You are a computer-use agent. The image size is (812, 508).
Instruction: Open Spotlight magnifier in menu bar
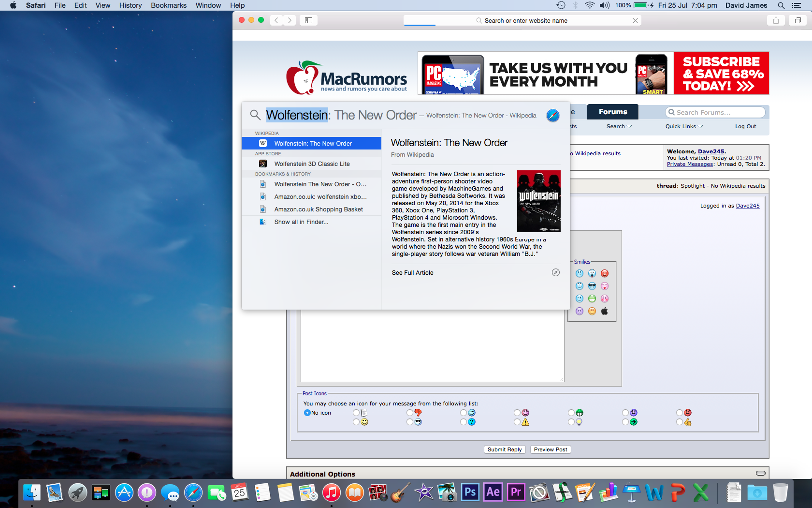tap(781, 5)
